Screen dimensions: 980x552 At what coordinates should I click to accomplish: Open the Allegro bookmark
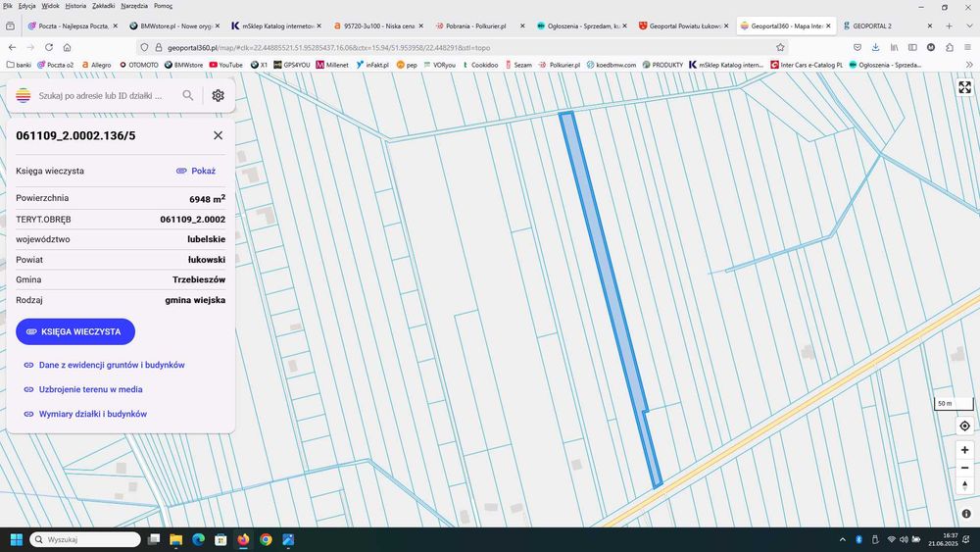[x=96, y=65]
